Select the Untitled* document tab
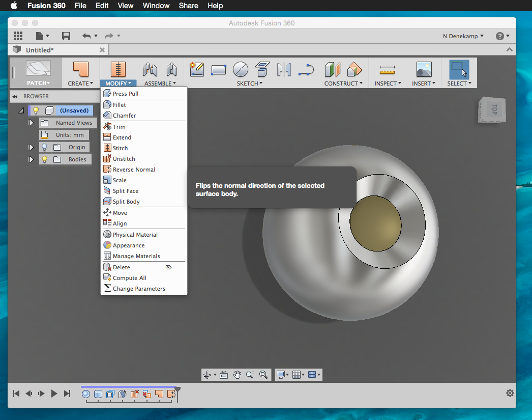The height and width of the screenshot is (420, 532). pyautogui.click(x=58, y=50)
